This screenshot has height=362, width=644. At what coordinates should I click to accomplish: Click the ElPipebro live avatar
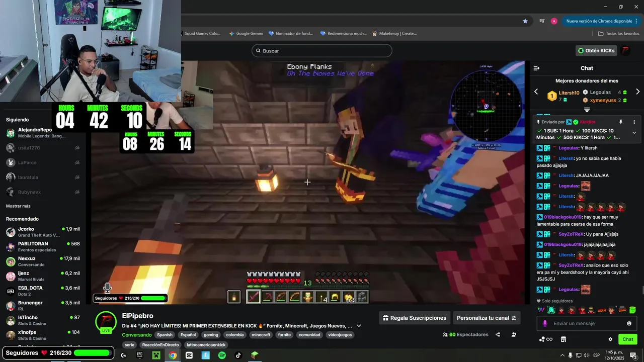click(106, 322)
